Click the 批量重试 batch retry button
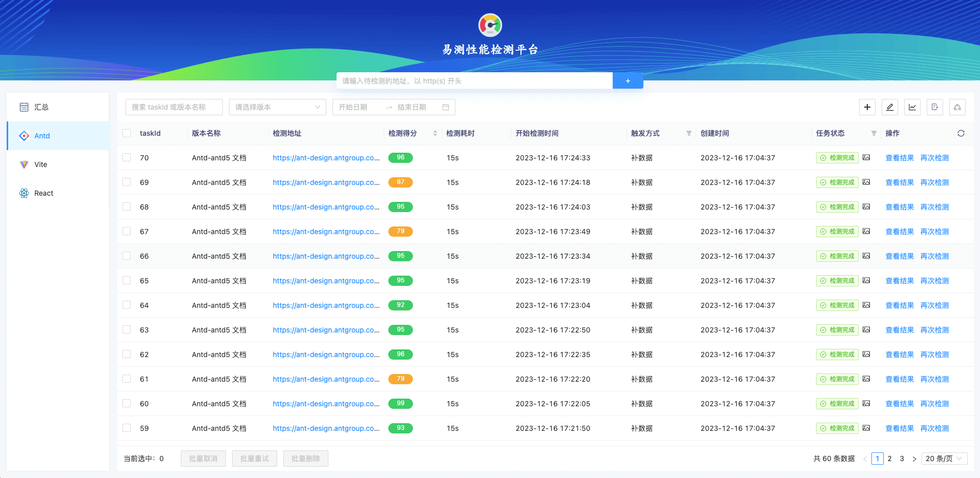 pyautogui.click(x=255, y=459)
